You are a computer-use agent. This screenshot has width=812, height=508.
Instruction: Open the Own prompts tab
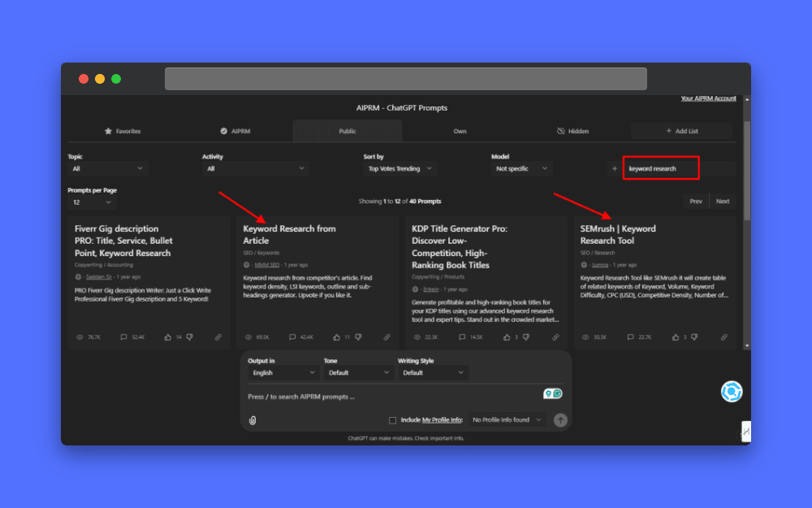tap(460, 131)
